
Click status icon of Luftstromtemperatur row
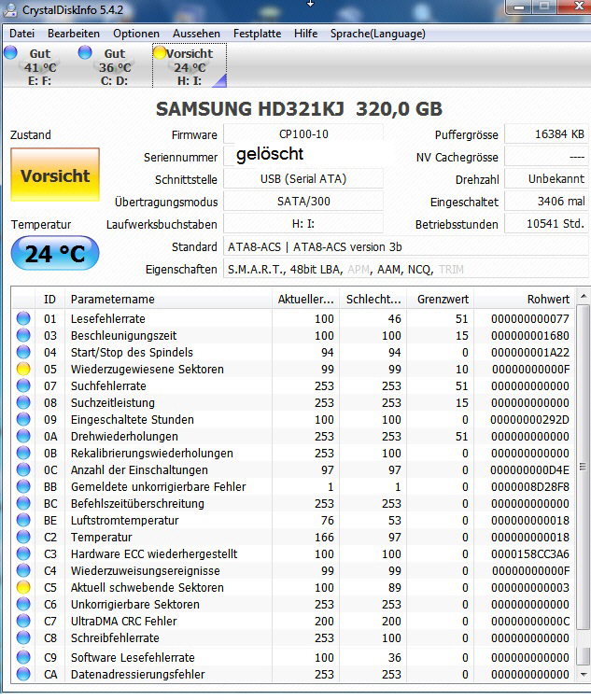click(x=23, y=520)
